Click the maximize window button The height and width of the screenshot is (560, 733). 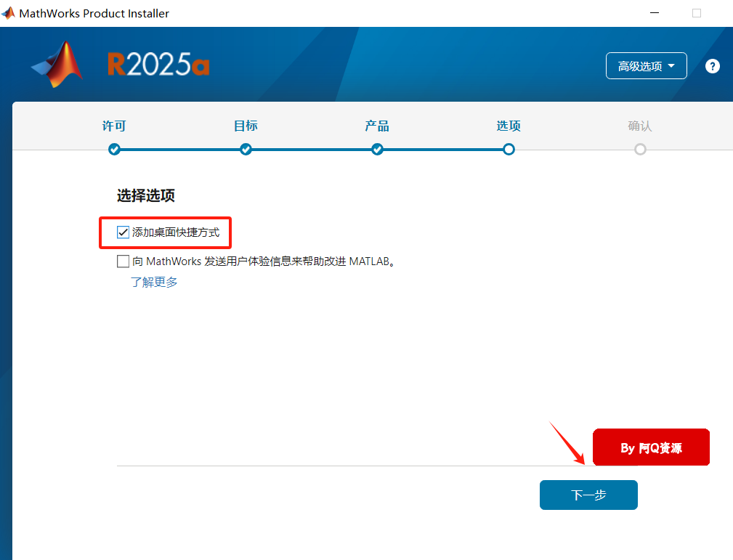(x=697, y=13)
